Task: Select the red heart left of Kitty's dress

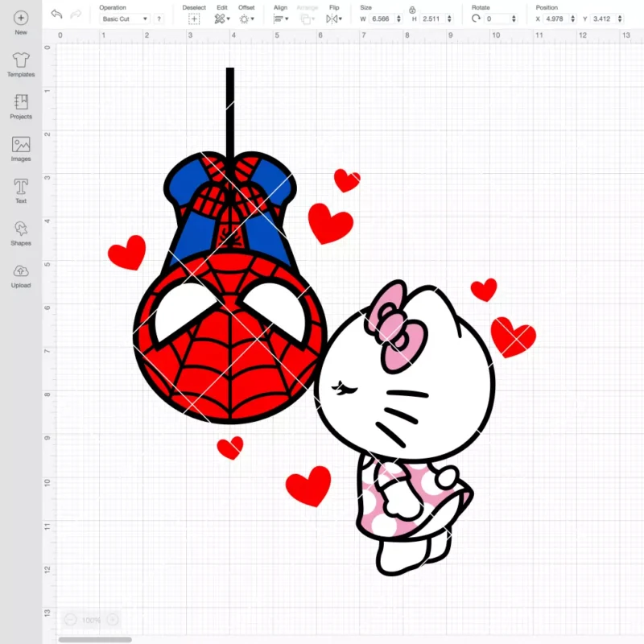Action: pos(309,487)
